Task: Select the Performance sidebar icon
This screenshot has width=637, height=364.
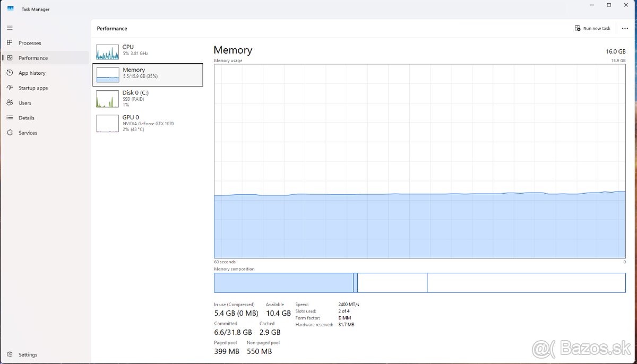Action: [x=10, y=58]
